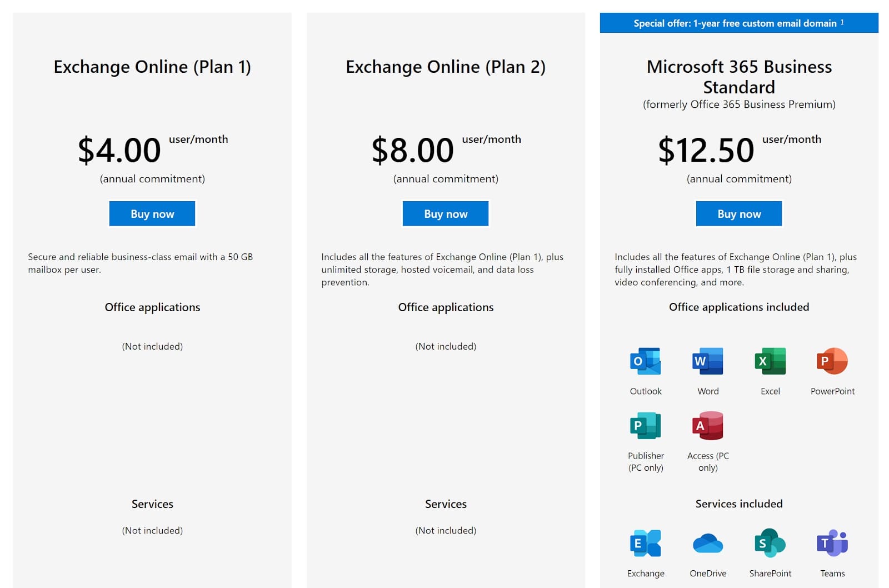The image size is (889, 588).
Task: Click the 1 TB file storage description
Action: 736,270
